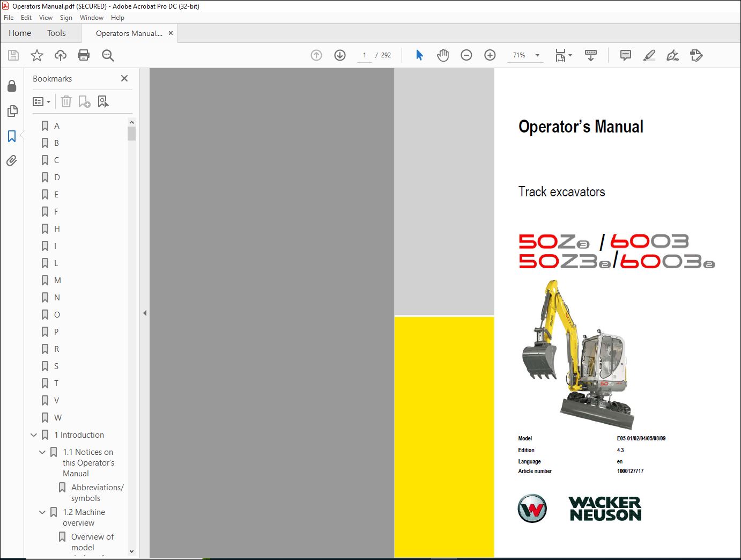Open bookmark P
This screenshot has height=560, width=741.
(56, 332)
